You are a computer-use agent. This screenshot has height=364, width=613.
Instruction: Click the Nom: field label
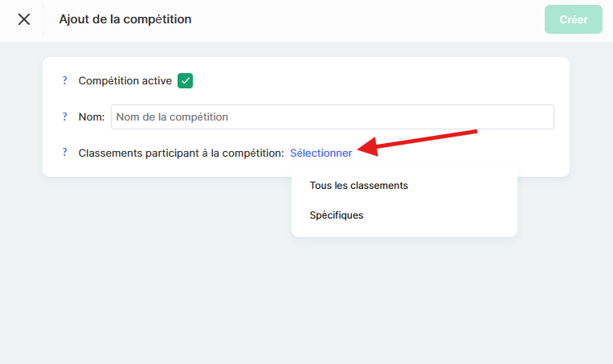(92, 117)
